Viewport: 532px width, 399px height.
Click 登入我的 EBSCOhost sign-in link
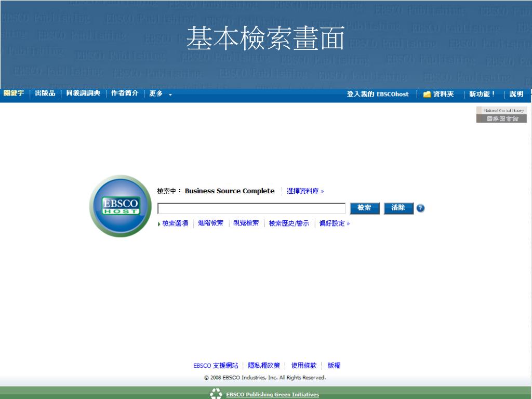pyautogui.click(x=378, y=94)
